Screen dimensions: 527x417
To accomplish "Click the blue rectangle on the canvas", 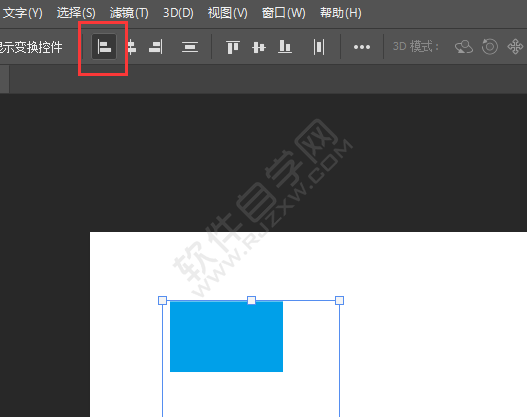I will (226, 337).
